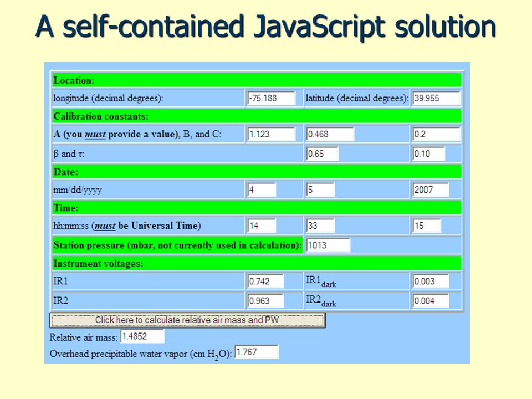The image size is (532, 399).
Task: Click the tau field showing 0.10
Action: point(428,154)
